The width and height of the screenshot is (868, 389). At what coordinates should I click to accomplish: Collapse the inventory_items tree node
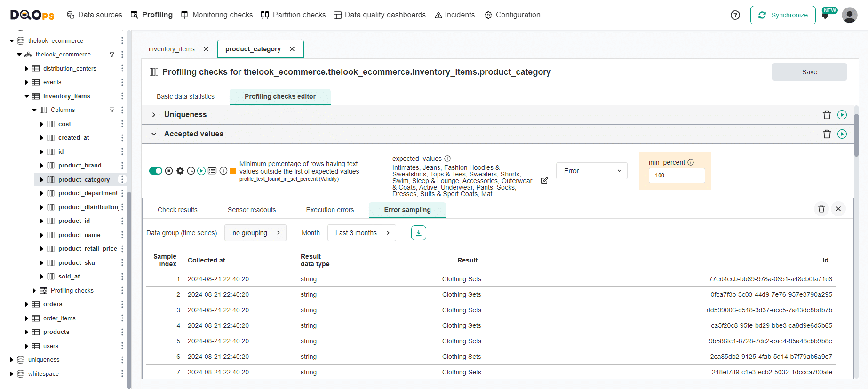27,96
